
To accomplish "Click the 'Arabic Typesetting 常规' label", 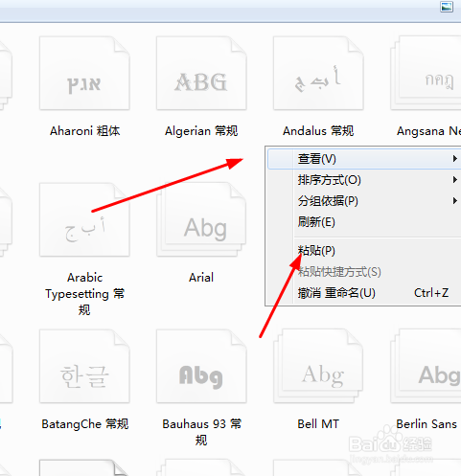I will (84, 294).
